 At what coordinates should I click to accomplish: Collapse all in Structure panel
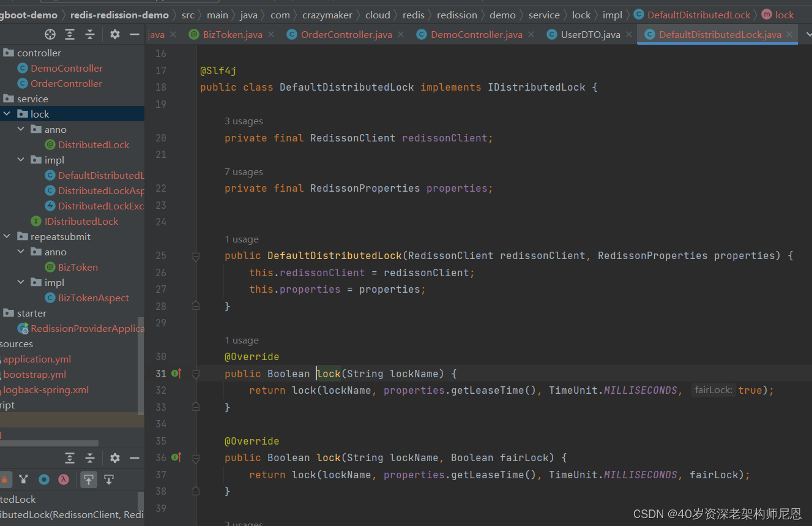[x=90, y=458]
